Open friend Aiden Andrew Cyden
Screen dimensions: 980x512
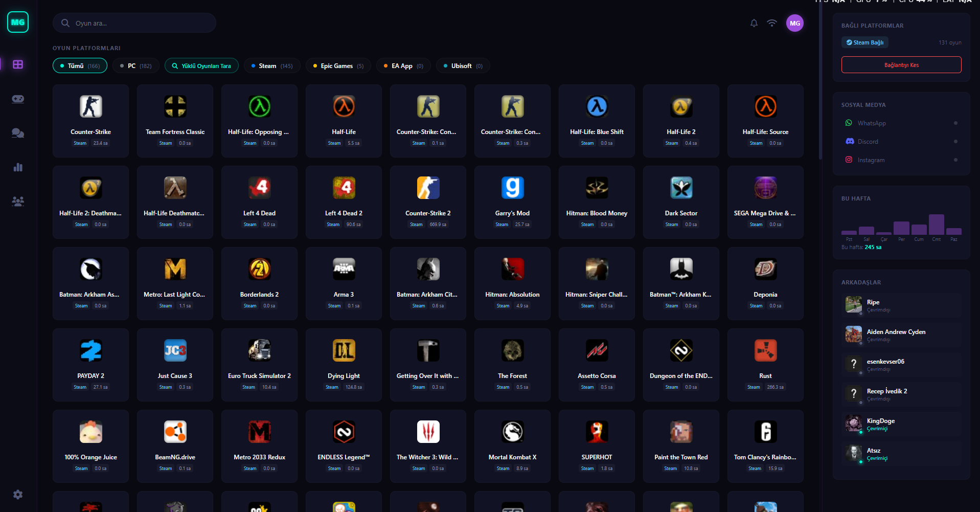[901, 335]
